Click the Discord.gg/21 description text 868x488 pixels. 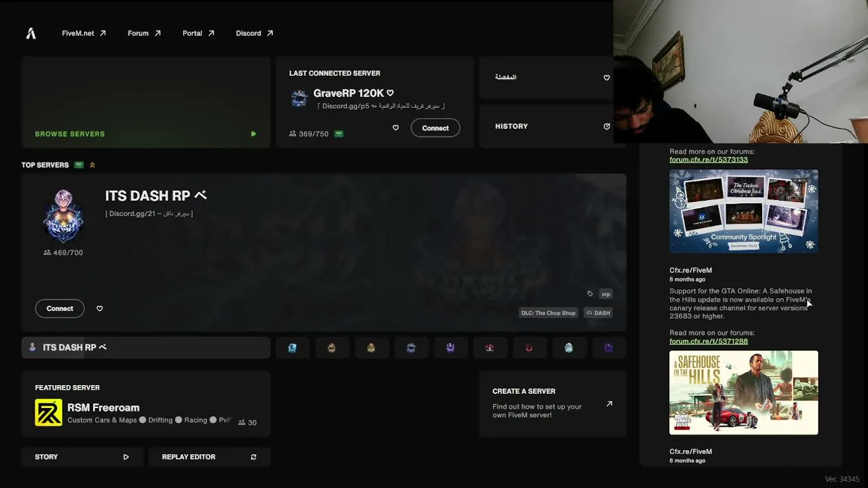(x=149, y=213)
